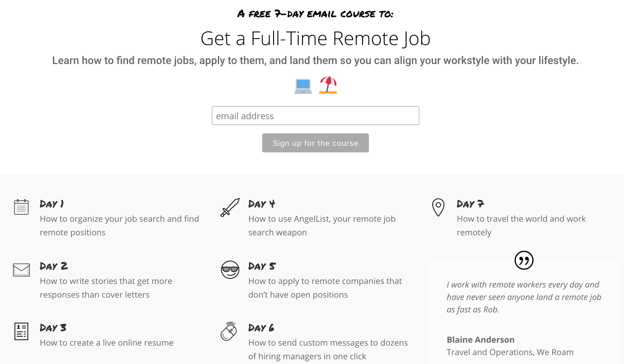This screenshot has height=364, width=624.
Task: Click the email address input field
Action: 315,116
